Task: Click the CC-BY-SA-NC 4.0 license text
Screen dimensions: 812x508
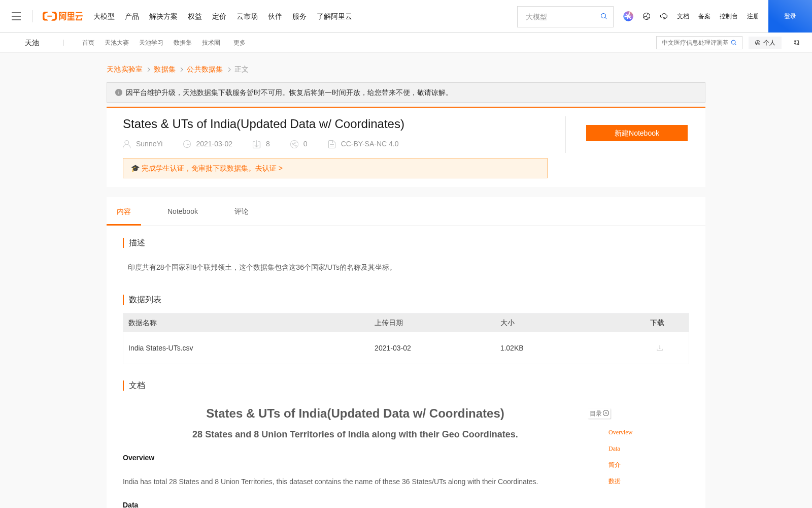Action: (x=369, y=144)
